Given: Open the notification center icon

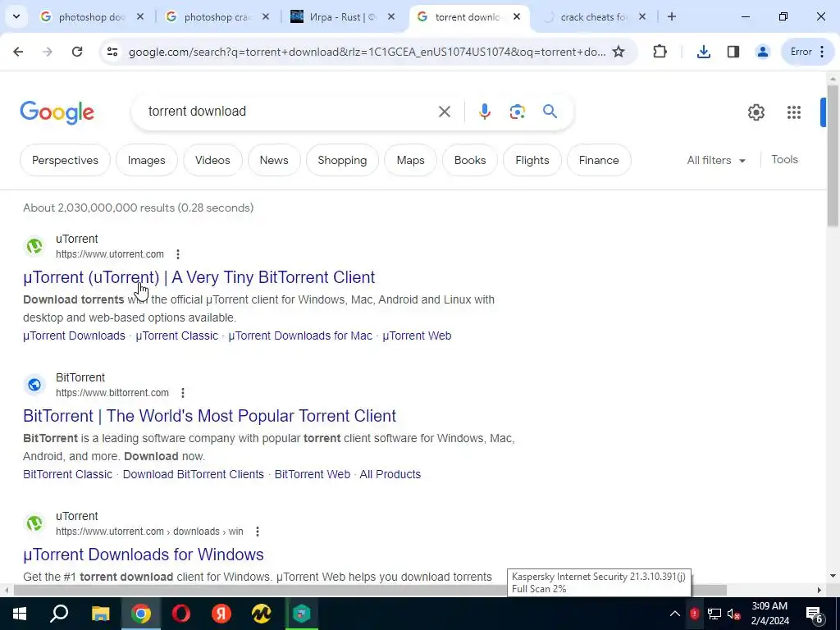Looking at the screenshot, I should (x=815, y=614).
